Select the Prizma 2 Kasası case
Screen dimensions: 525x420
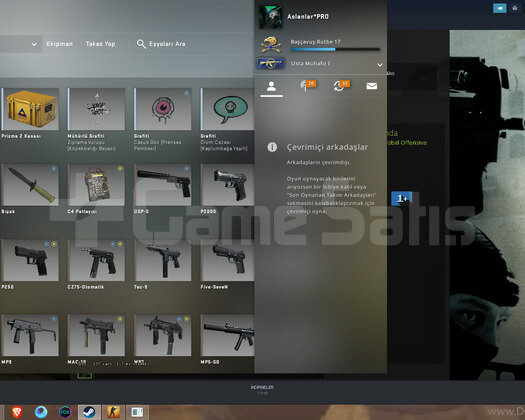point(30,109)
